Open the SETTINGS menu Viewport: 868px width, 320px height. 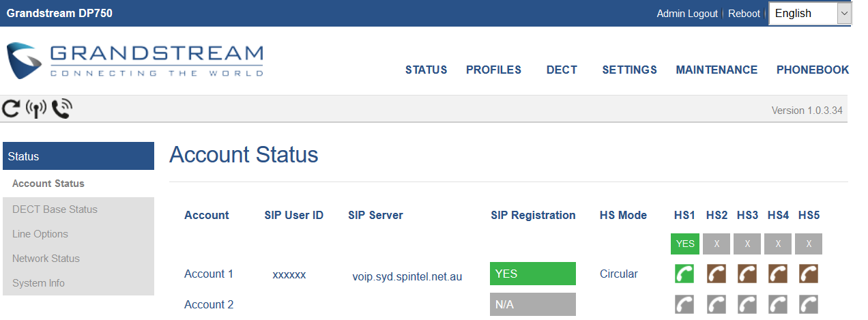tap(629, 70)
